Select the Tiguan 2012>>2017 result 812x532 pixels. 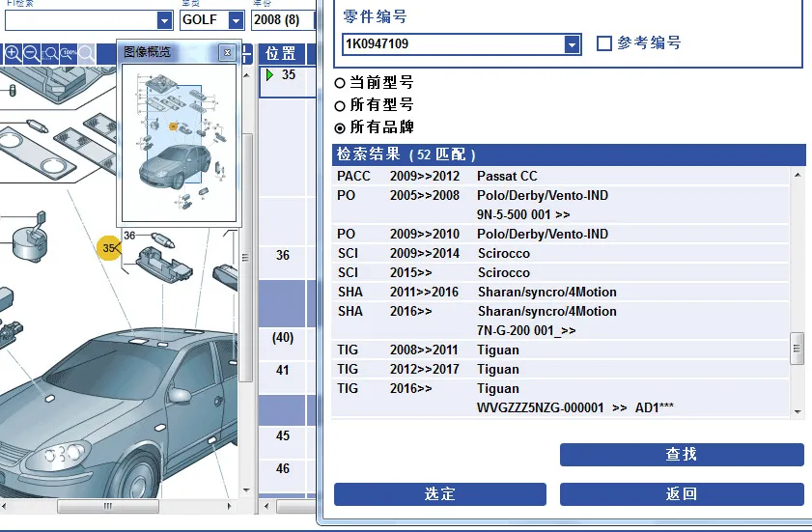(x=560, y=370)
